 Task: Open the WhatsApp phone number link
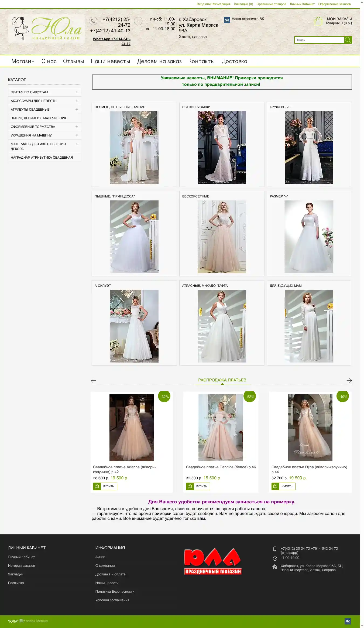coord(112,41)
